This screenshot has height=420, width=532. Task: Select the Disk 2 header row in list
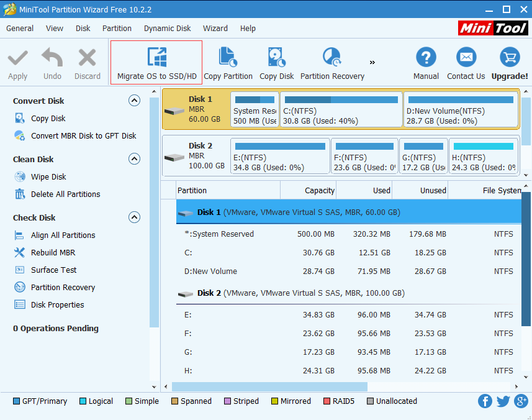pos(349,293)
